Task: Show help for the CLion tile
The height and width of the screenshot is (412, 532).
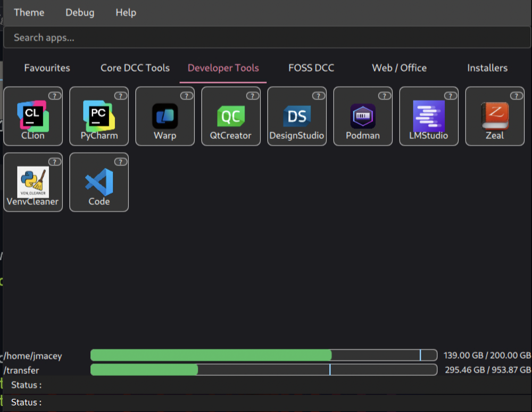Action: coord(54,96)
